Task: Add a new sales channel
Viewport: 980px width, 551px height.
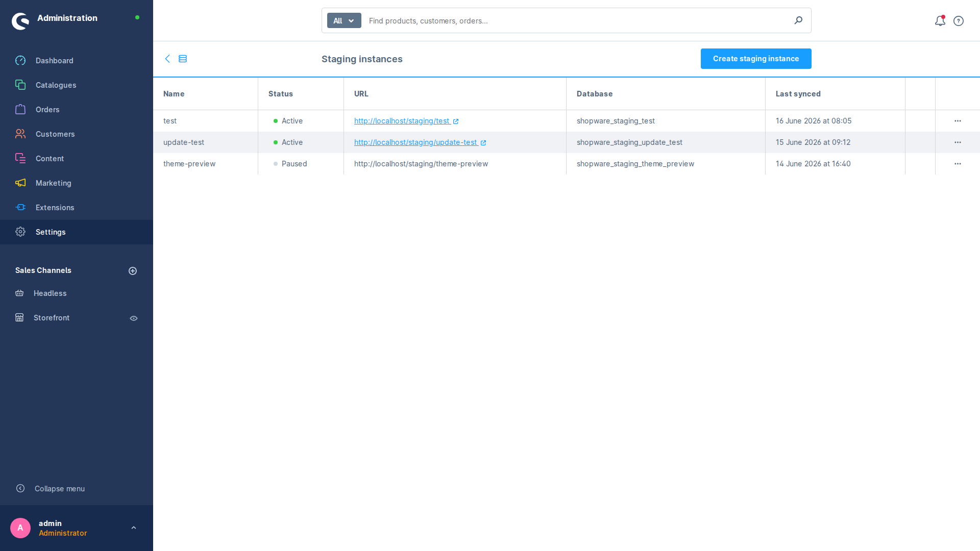Action: 133,271
